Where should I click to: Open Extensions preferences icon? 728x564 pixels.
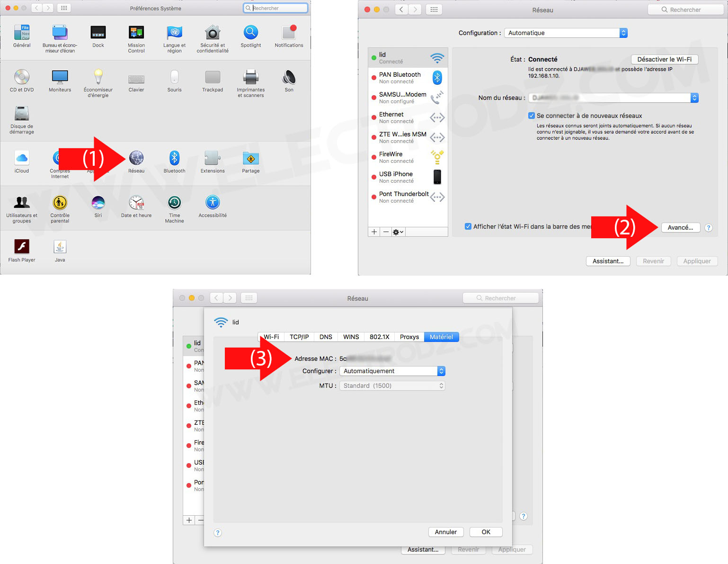pos(213,158)
